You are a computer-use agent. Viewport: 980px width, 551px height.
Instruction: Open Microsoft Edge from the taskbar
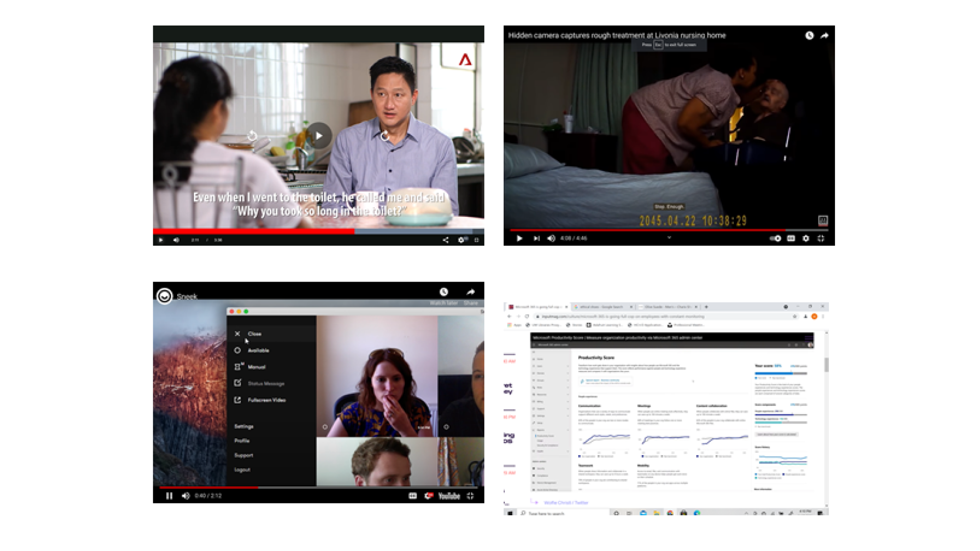[x=697, y=513]
